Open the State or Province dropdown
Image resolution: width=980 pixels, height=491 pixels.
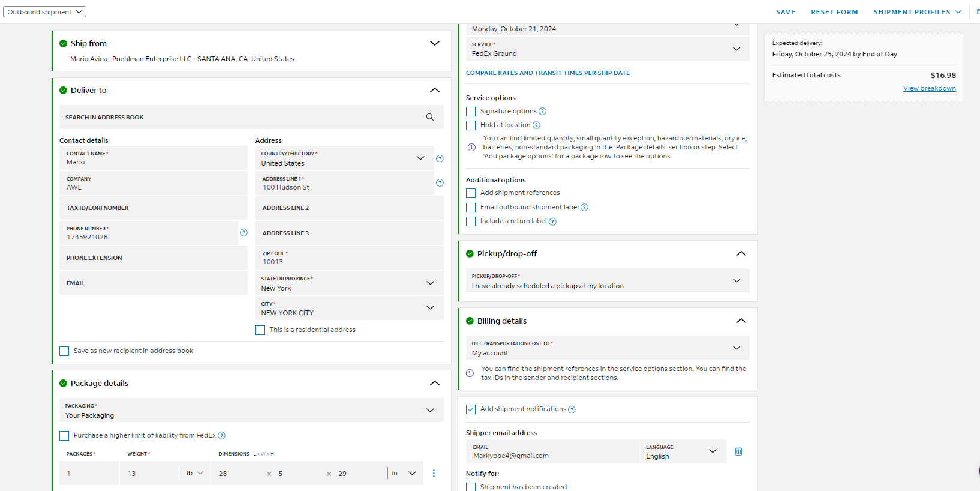click(x=350, y=283)
